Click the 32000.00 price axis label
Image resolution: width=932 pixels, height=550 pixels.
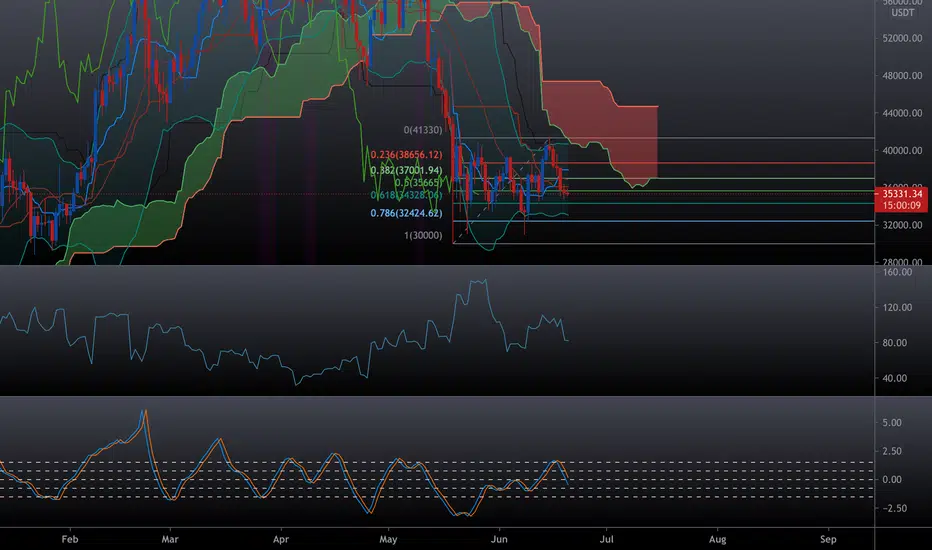[x=902, y=225]
